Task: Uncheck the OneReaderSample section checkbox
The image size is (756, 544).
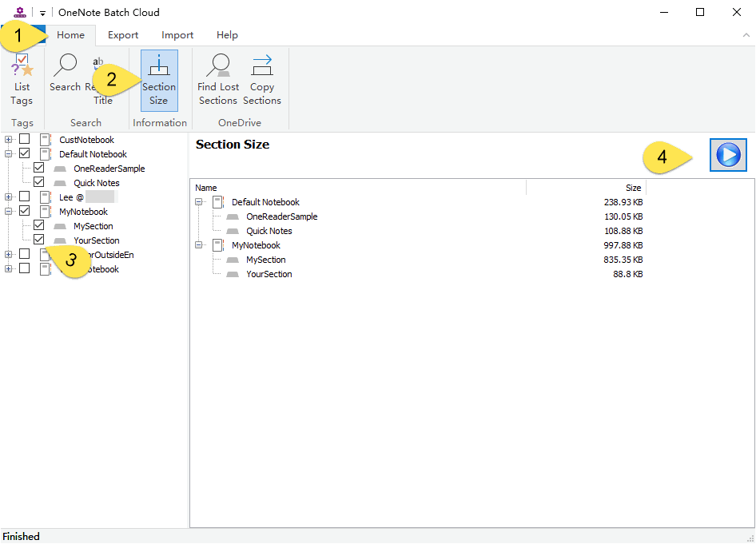Action: click(x=38, y=169)
